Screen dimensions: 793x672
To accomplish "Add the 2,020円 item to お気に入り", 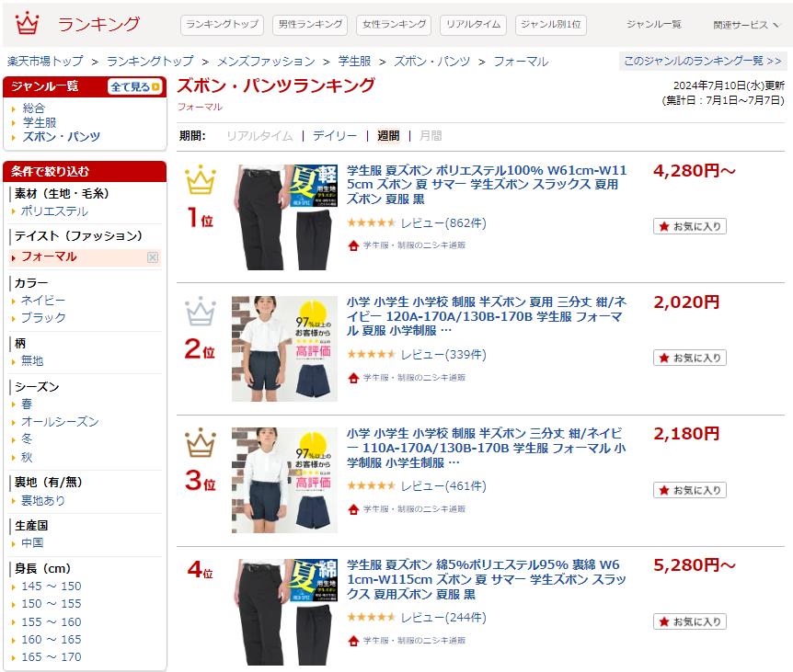I will pos(690,358).
